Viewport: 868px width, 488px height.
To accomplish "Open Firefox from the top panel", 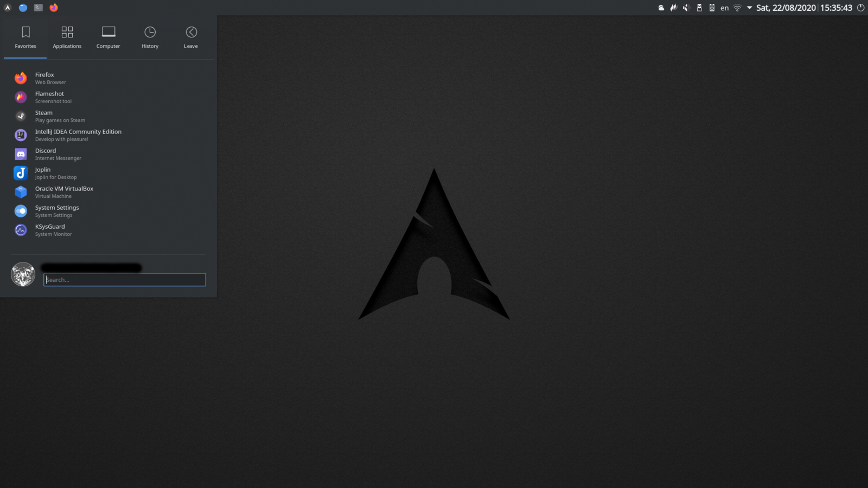I will [x=54, y=8].
